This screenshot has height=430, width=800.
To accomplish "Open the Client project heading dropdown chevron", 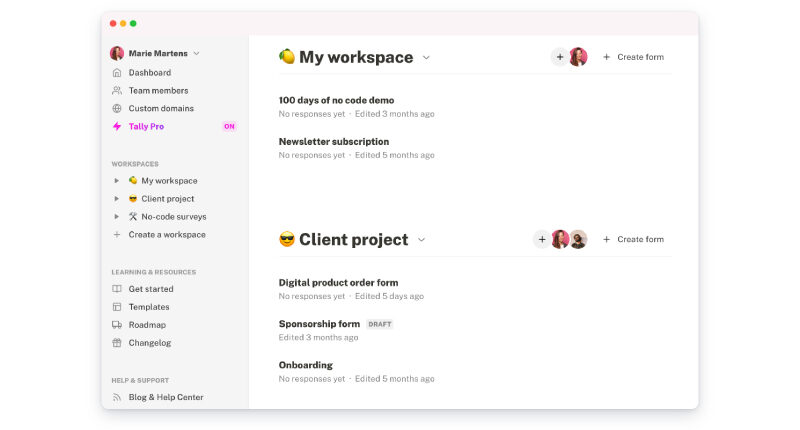I will point(421,240).
